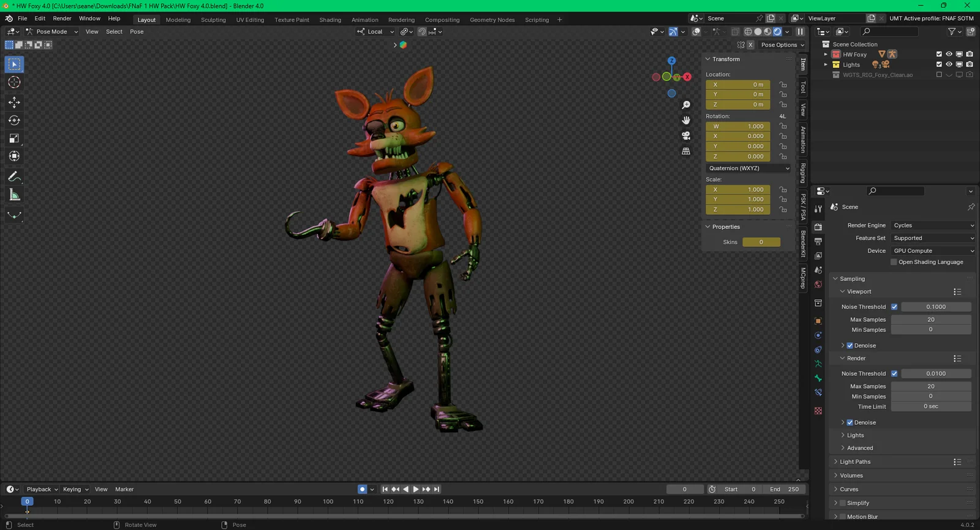Uncheck Lights collection exclude checkbox

(x=939, y=65)
